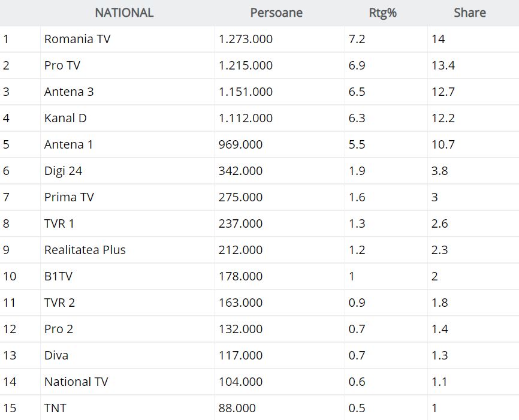Click the Persoane column header
Viewport: 519px width, 420px height.
[x=276, y=13]
